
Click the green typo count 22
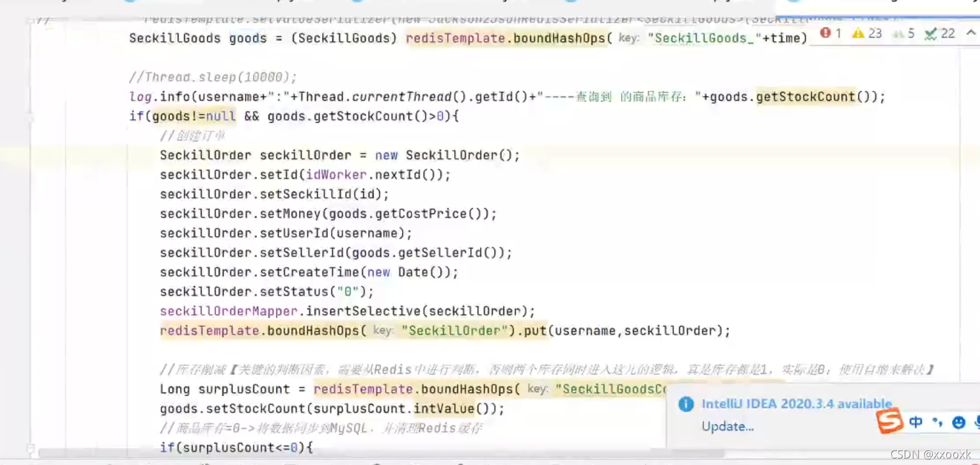pyautogui.click(x=940, y=34)
